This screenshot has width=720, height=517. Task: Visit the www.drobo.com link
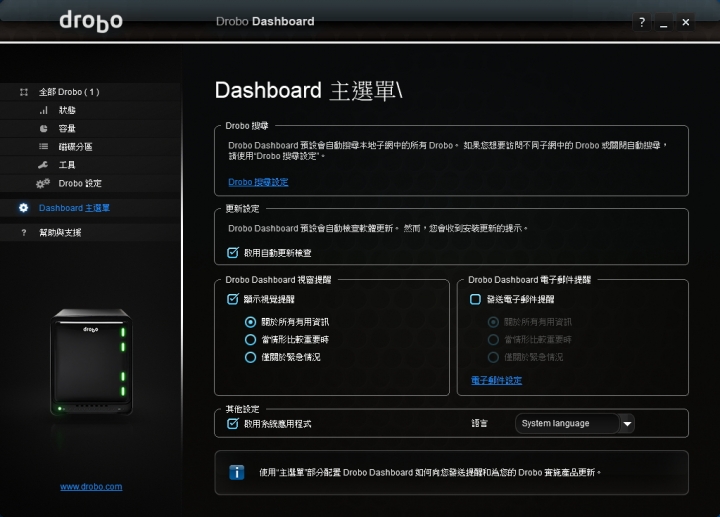91,487
